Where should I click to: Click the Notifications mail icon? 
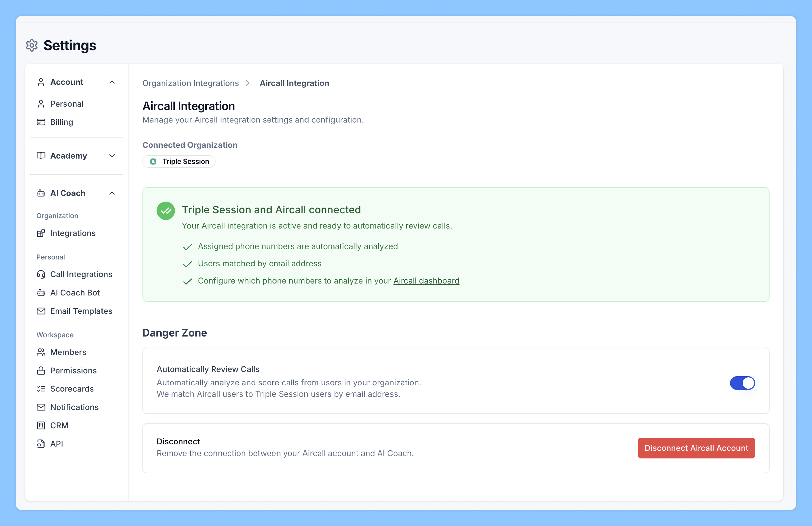pyautogui.click(x=41, y=407)
